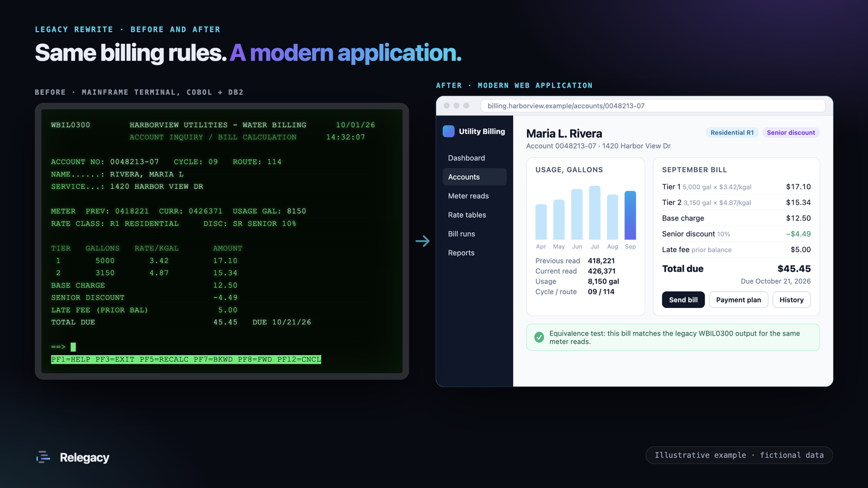The width and height of the screenshot is (868, 488).
Task: Click the 'Illustrative example · fictional data' pill
Action: (739, 455)
